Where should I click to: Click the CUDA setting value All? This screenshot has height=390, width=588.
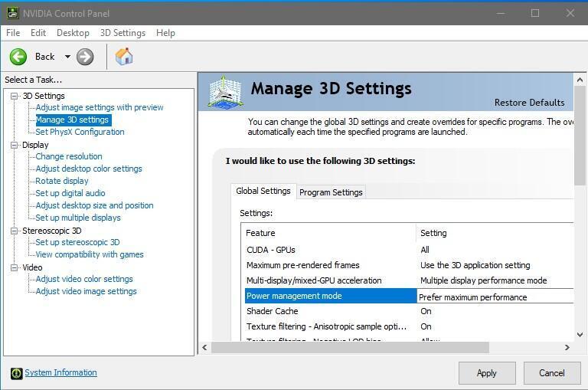pyautogui.click(x=424, y=250)
